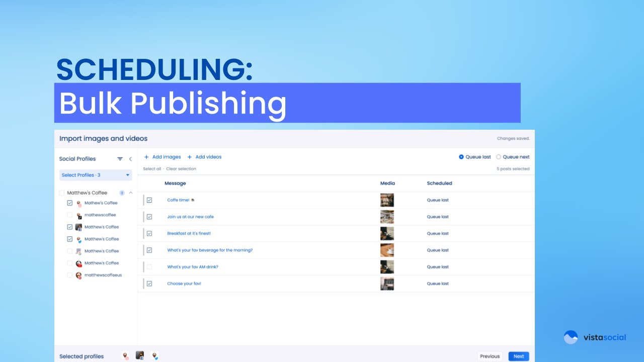This screenshot has height=362, width=644.
Task: Click the Pinterest icon next to matthewscoffeeus
Action: point(79,275)
